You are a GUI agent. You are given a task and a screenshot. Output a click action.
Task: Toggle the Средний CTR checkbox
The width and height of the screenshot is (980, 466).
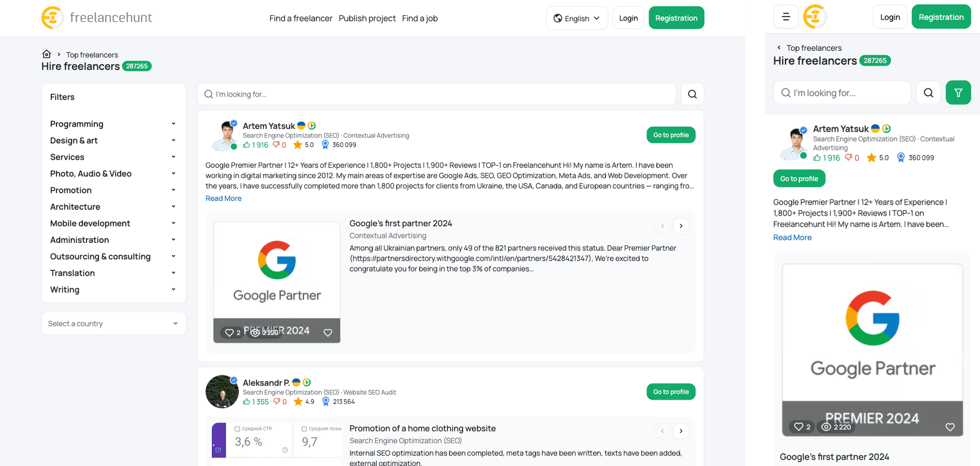point(237,429)
